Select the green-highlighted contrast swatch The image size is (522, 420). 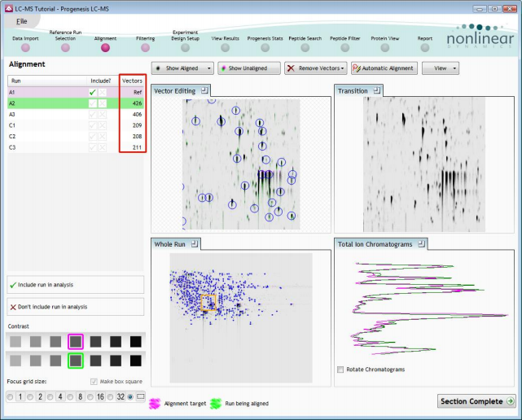click(76, 361)
